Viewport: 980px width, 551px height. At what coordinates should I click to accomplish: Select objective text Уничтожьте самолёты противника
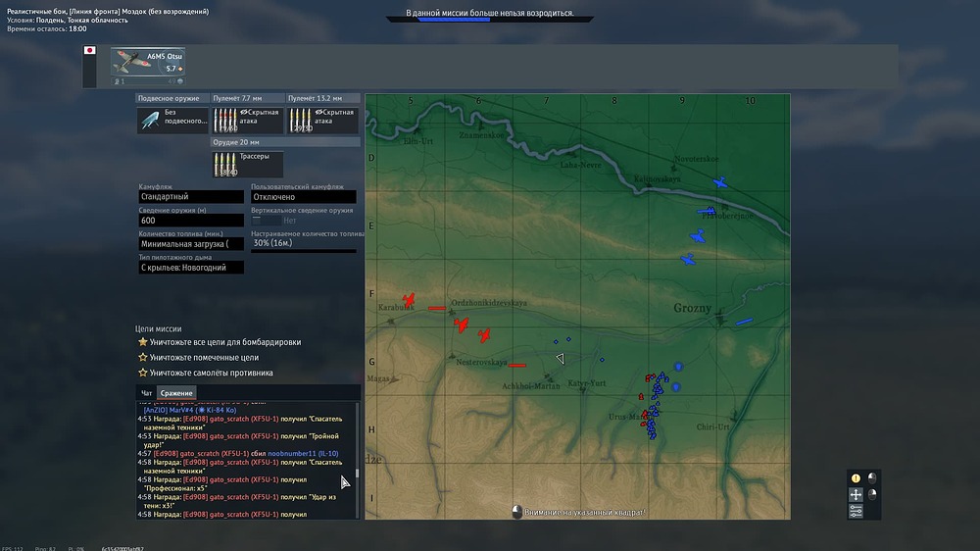(212, 373)
